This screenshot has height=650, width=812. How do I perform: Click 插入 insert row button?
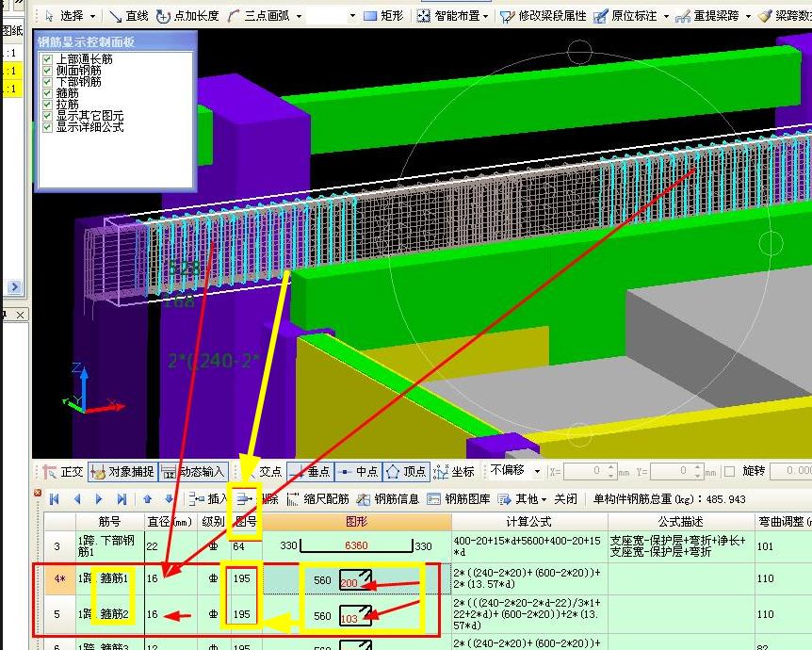click(x=209, y=498)
